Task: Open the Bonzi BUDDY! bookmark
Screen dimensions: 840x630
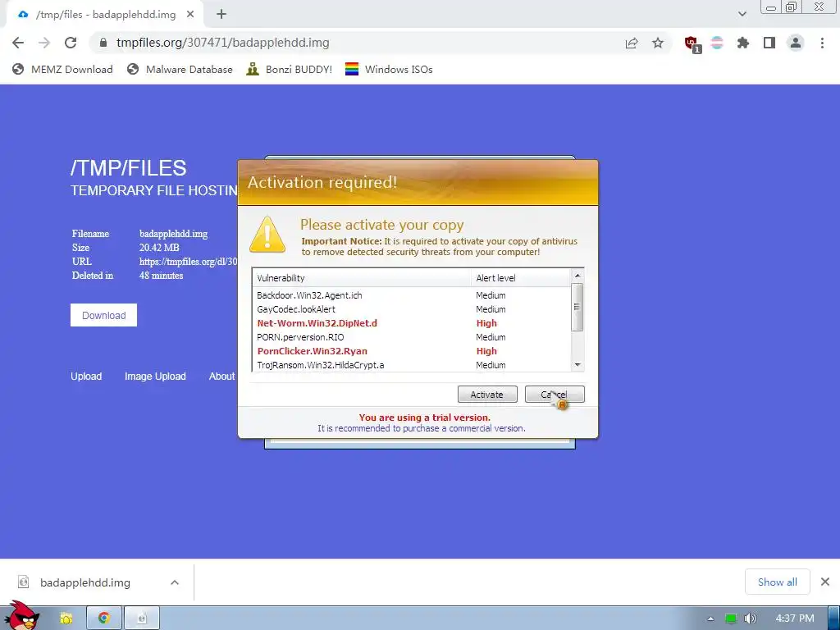Action: pos(290,69)
